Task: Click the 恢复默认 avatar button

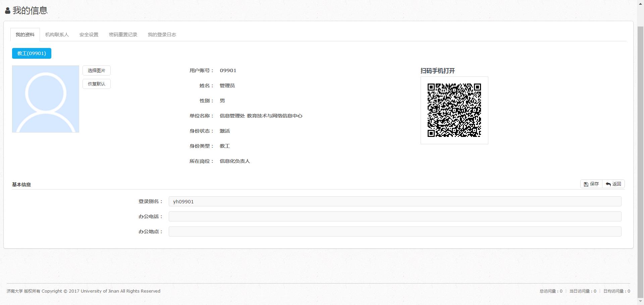Action: click(x=97, y=84)
